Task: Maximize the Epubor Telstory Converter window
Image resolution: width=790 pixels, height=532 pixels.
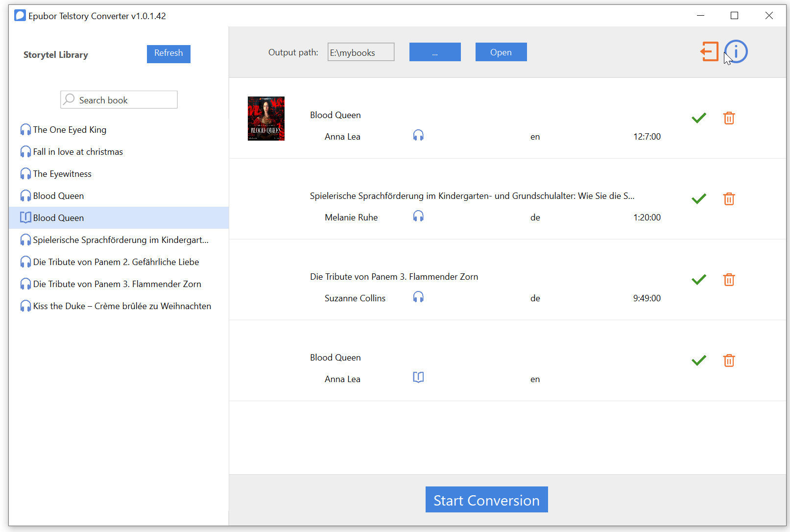Action: [734, 16]
